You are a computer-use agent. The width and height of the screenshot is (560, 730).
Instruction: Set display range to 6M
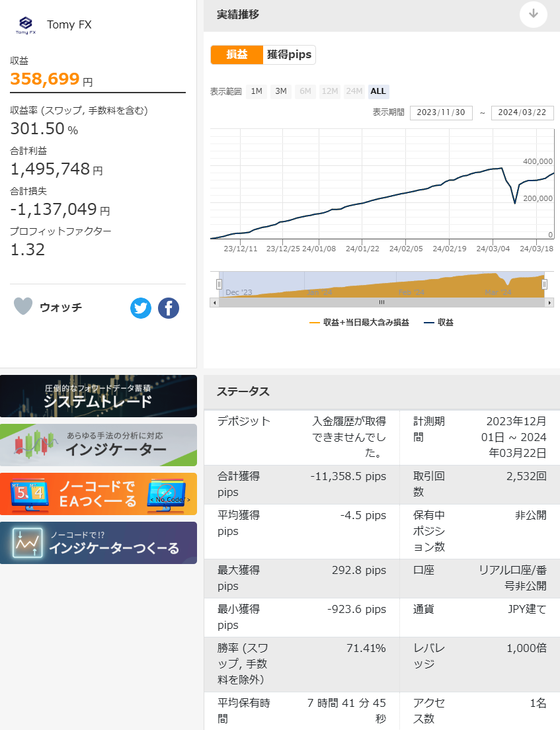click(x=305, y=91)
